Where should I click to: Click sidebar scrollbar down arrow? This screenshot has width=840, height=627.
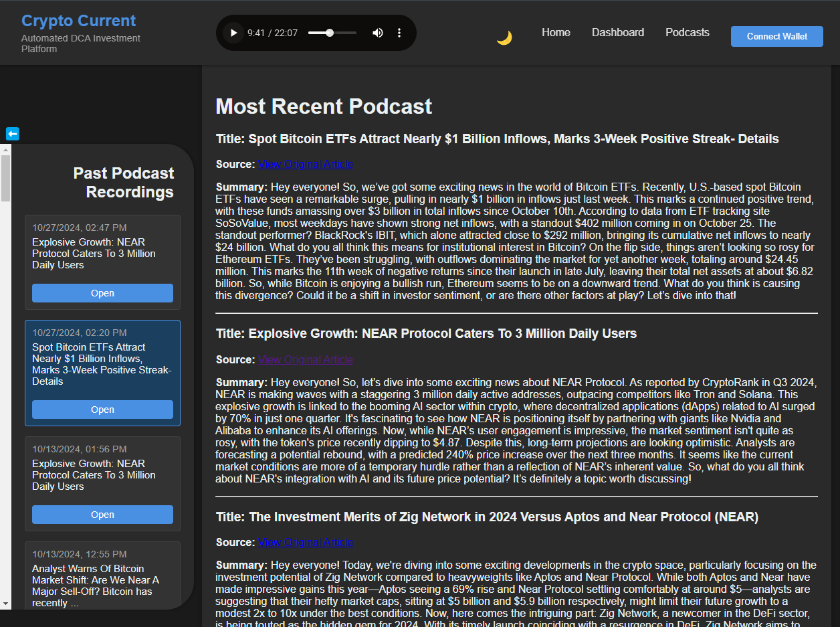[6, 604]
